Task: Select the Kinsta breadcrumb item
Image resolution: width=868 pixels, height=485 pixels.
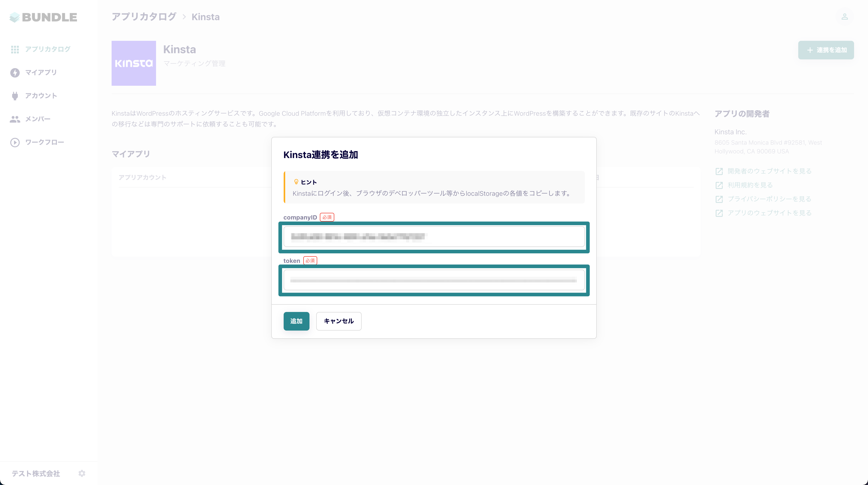Action: coord(206,17)
